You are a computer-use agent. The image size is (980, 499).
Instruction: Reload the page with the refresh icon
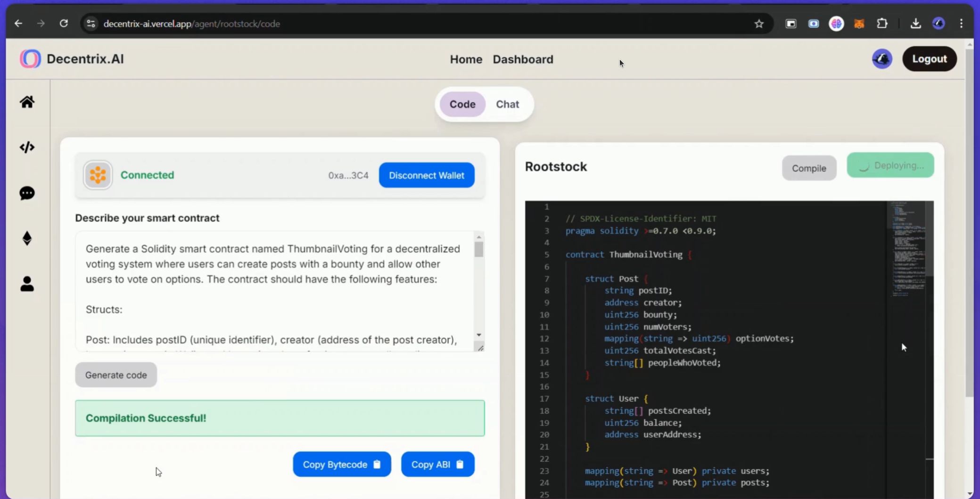(x=64, y=24)
